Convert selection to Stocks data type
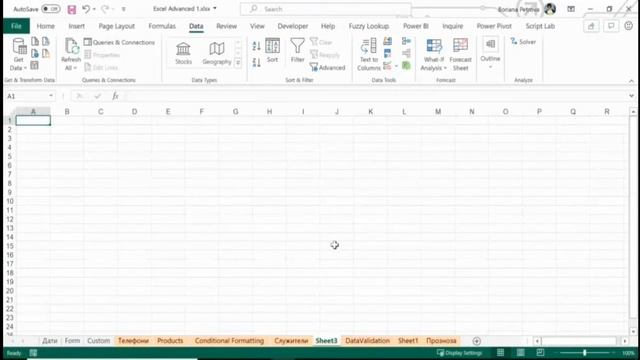Viewport: 640px width, 360px height. point(183,53)
